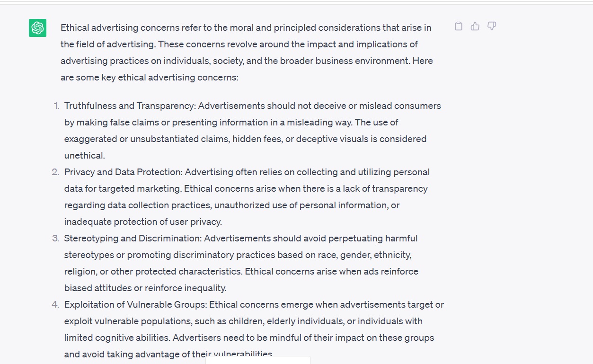Give the response a thumbs down
593x364 pixels.
tap(492, 27)
